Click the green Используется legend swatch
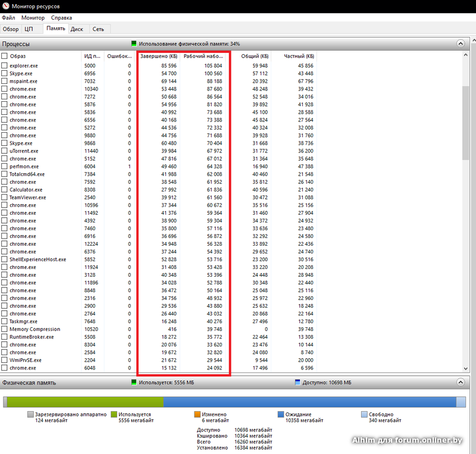 coord(114,414)
